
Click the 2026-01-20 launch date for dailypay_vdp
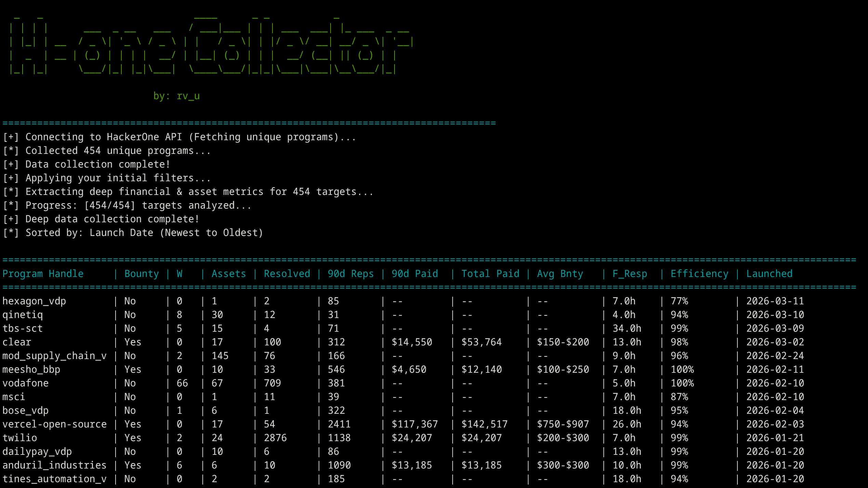775,451
